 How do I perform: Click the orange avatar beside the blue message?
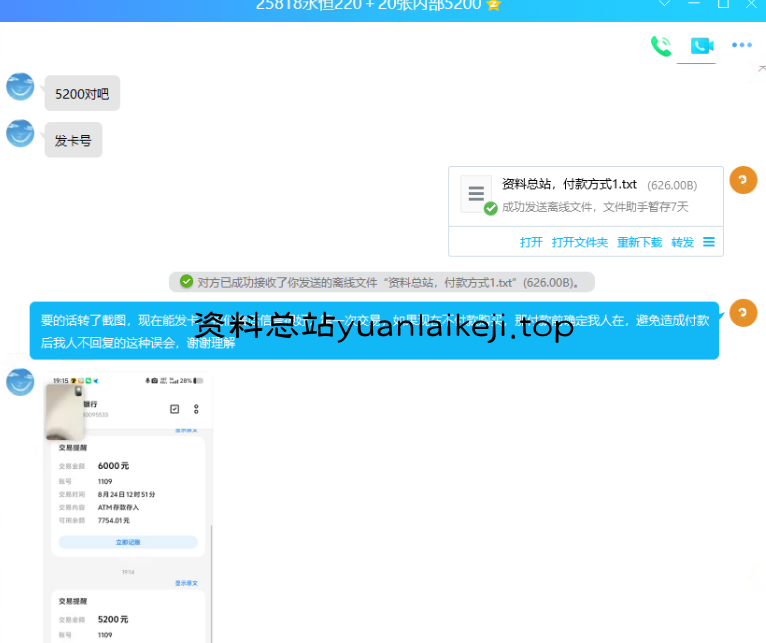(743, 313)
